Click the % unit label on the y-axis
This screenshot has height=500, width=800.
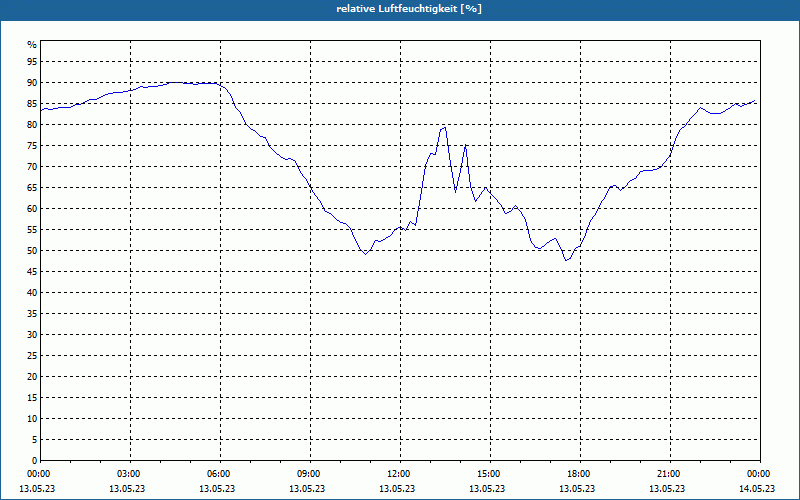[32, 45]
